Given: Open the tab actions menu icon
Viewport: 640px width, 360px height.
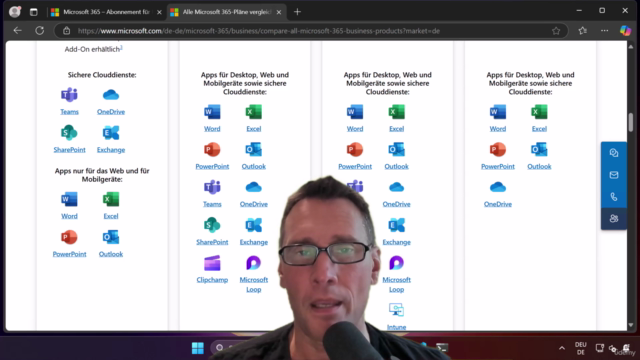Looking at the screenshot, I should [33, 12].
